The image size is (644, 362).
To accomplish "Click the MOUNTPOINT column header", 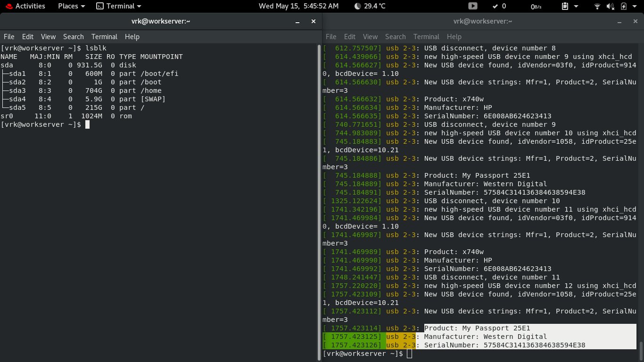I will click(162, 57).
